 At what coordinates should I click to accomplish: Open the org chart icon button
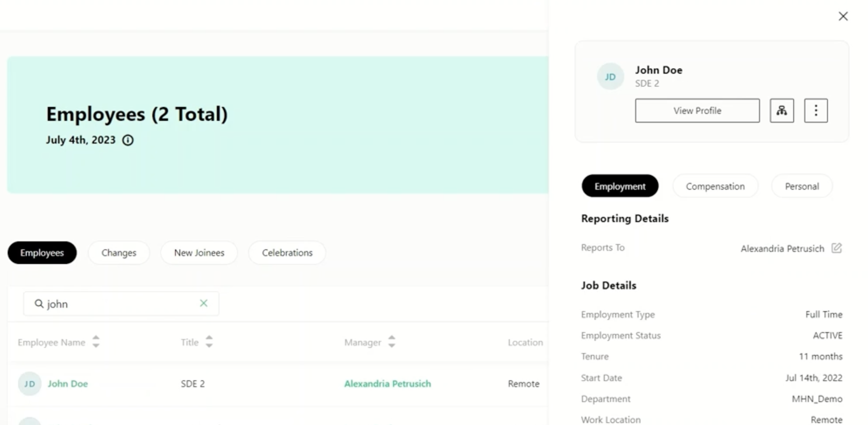coord(782,111)
